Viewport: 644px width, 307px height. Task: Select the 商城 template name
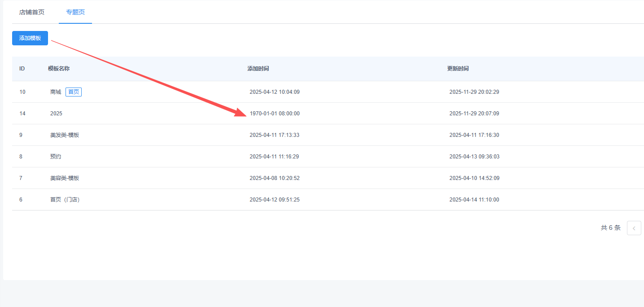click(x=56, y=92)
